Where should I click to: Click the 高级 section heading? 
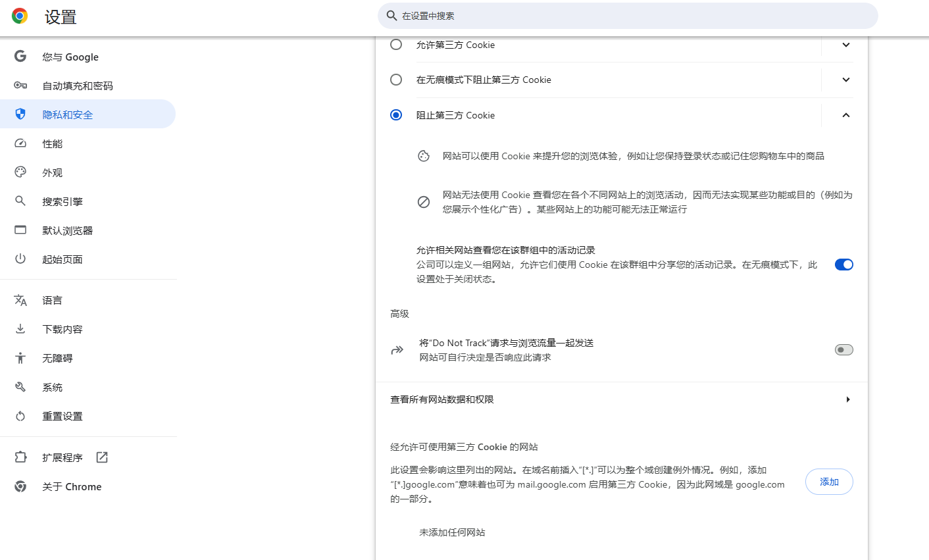(x=400, y=314)
